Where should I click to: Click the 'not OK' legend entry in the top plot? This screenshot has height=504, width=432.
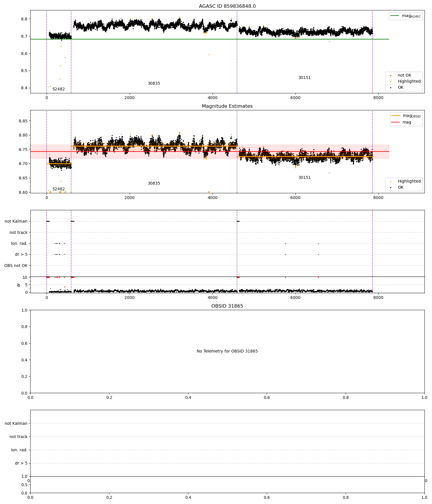404,75
